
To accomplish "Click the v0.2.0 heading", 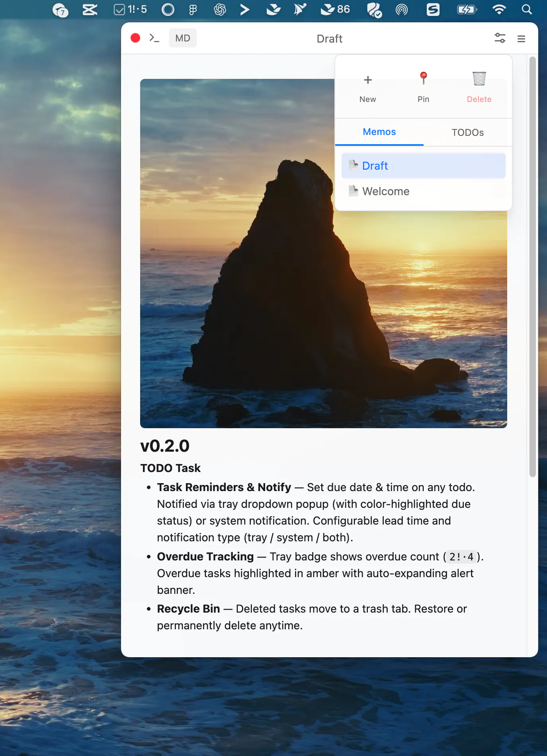I will click(165, 446).
